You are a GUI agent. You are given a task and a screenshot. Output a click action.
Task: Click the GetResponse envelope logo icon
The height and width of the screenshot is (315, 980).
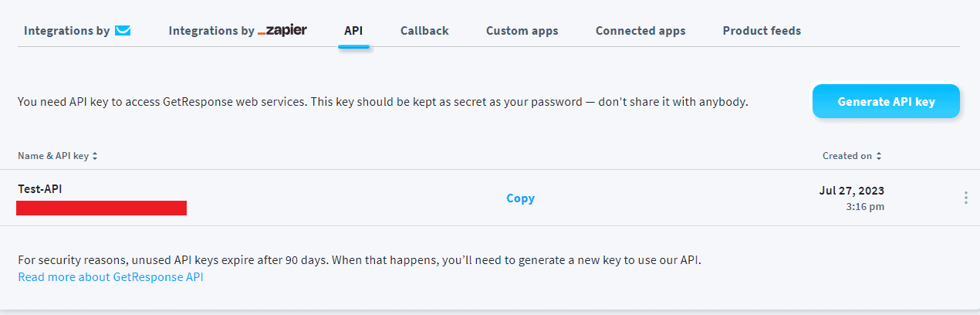click(123, 31)
